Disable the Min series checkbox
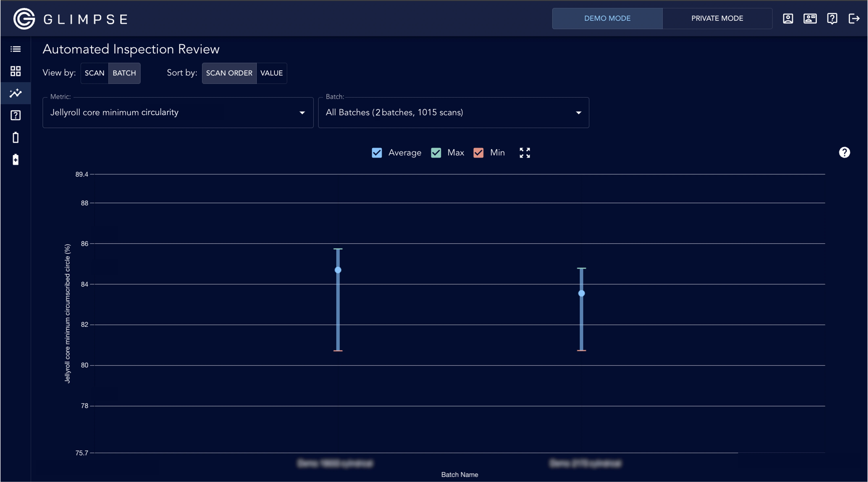 point(479,153)
